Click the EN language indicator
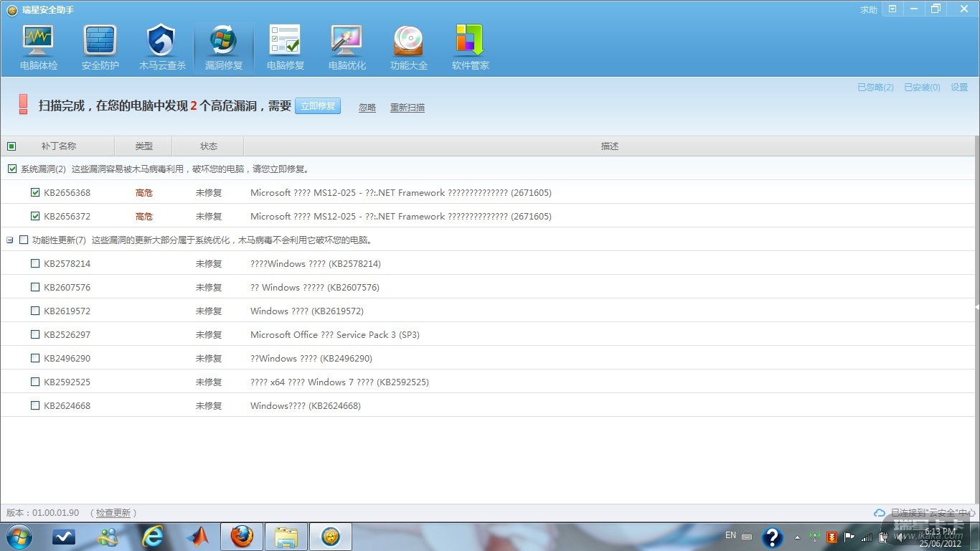Viewport: 980px width, 551px height. tap(730, 535)
